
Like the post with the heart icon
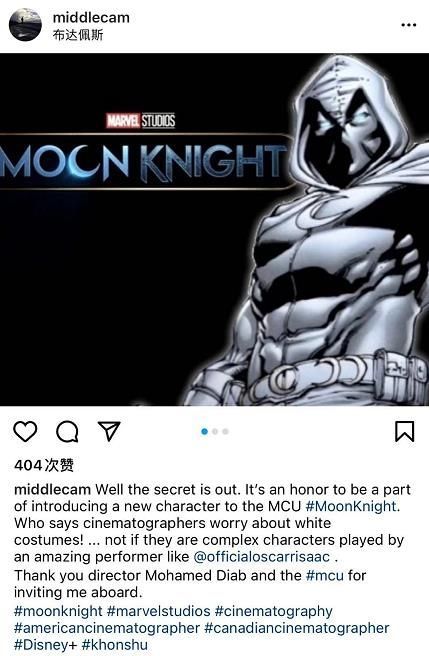coord(25,431)
